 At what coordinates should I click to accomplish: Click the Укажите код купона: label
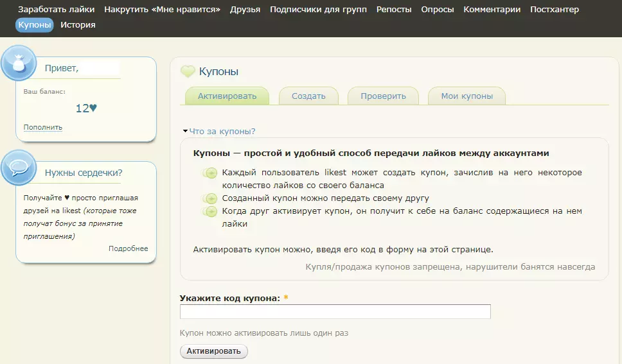click(229, 298)
